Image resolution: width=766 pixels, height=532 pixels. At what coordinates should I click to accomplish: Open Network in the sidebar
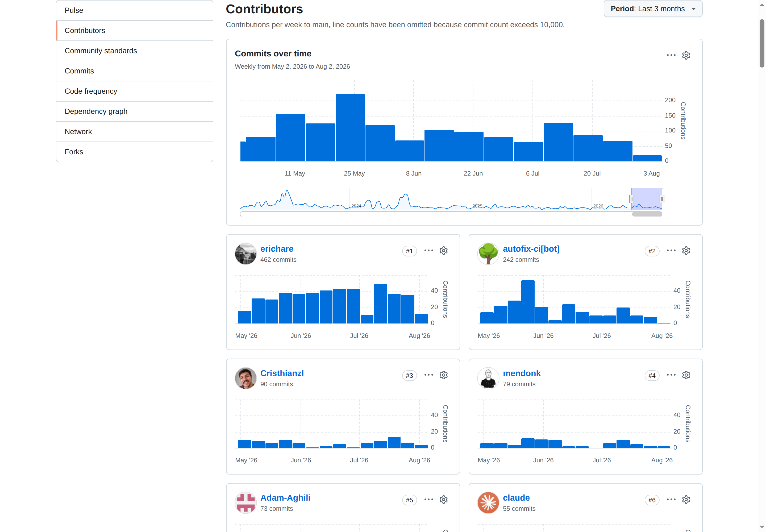(x=135, y=132)
